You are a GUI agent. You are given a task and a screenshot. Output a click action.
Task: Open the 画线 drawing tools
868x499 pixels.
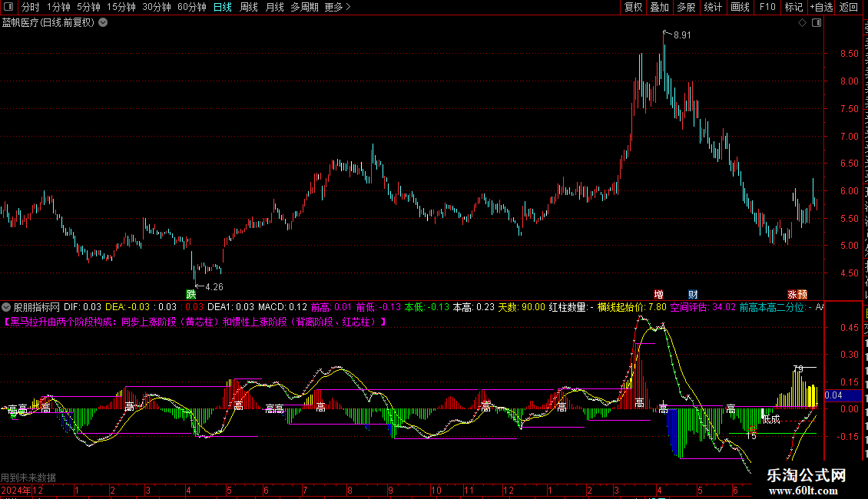(x=740, y=7)
